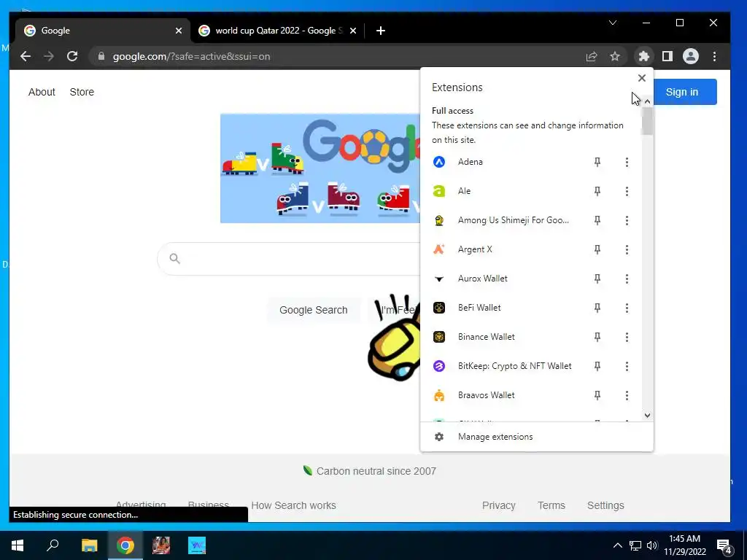Click the Aurox Wallet extension icon
The height and width of the screenshot is (560, 747).
[x=438, y=279]
